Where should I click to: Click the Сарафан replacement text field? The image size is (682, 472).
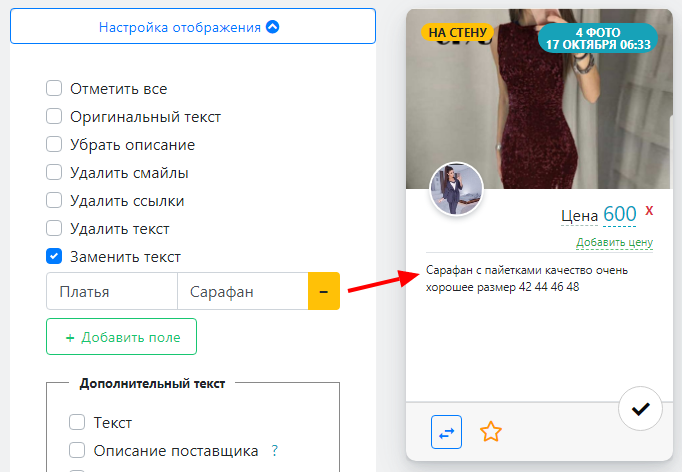click(x=241, y=292)
